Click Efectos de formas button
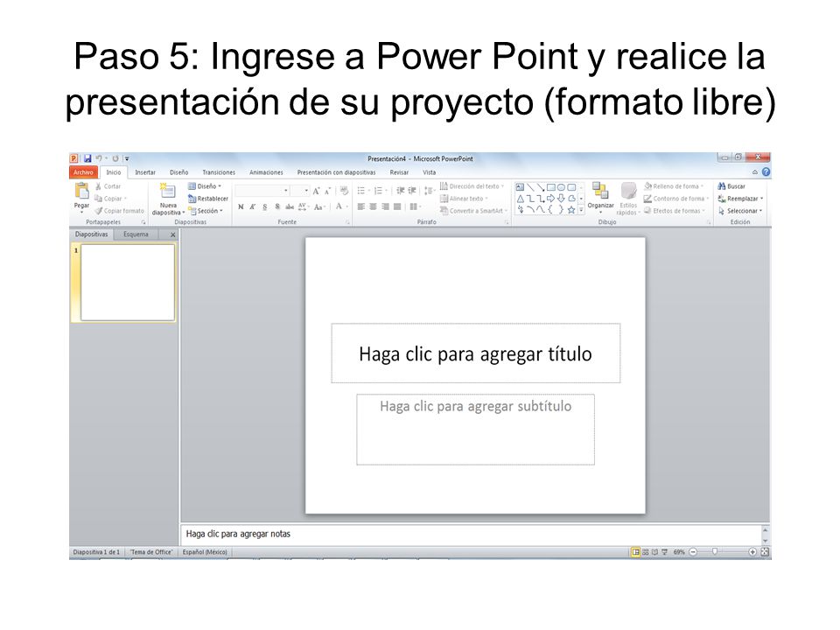 [x=675, y=211]
